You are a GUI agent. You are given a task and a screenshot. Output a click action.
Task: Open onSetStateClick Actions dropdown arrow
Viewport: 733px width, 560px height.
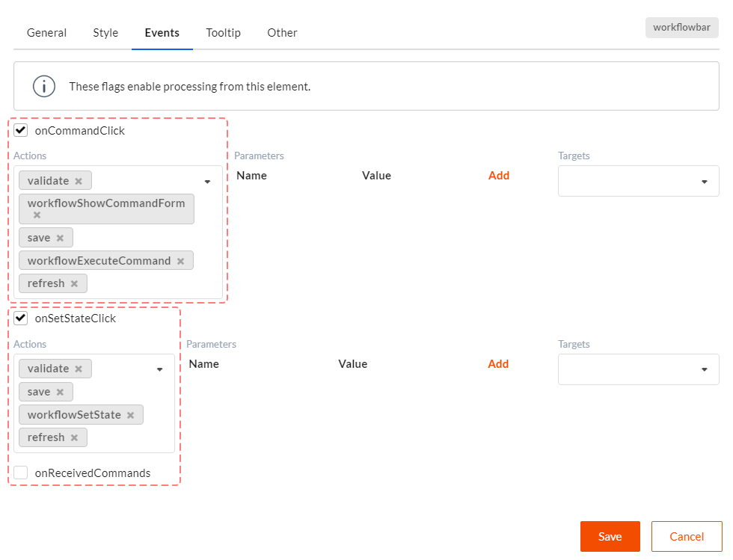click(159, 369)
